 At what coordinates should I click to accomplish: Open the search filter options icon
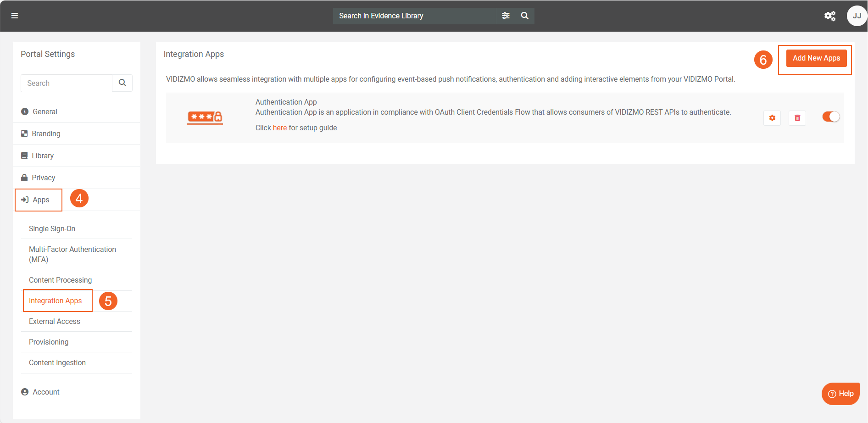[x=506, y=16]
